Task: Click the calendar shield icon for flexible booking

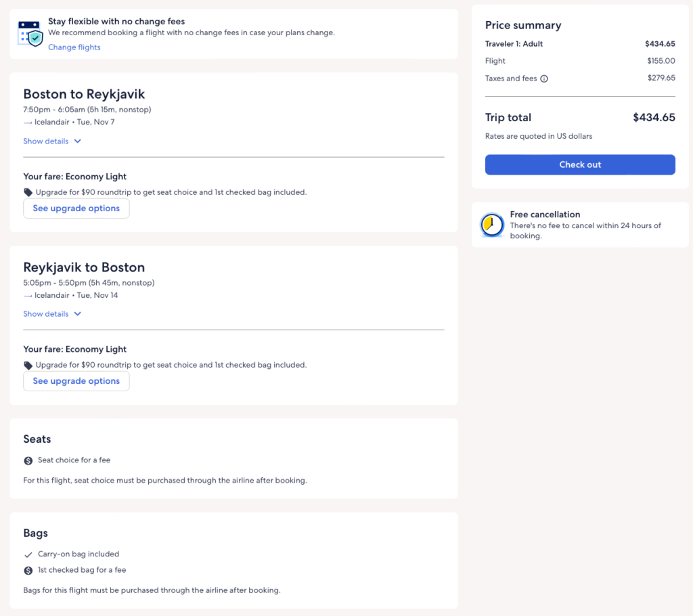Action: click(30, 32)
